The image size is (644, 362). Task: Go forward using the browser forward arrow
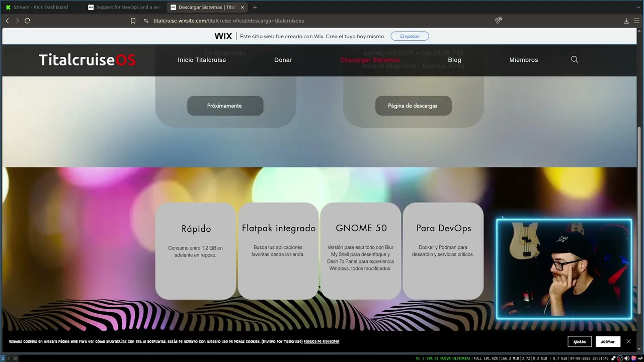tap(17, 21)
